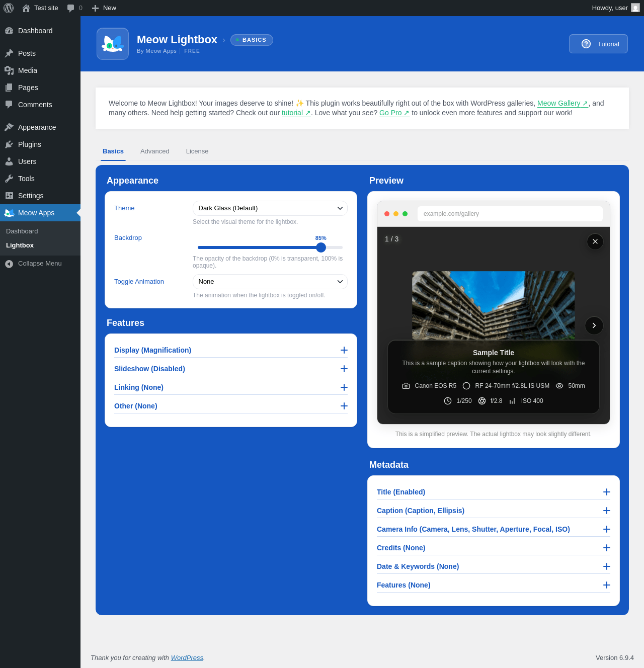Click the Meow Apps cat icon in sidebar

[x=9, y=213]
